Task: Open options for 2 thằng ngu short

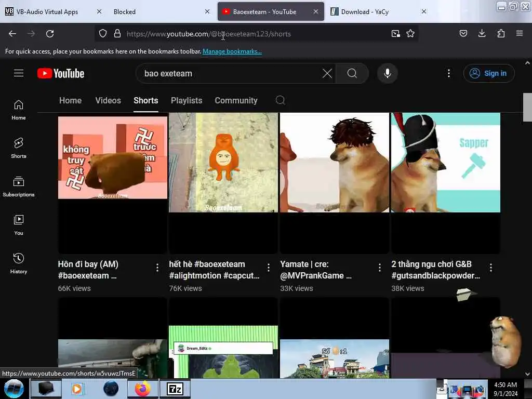Action: [x=490, y=268]
